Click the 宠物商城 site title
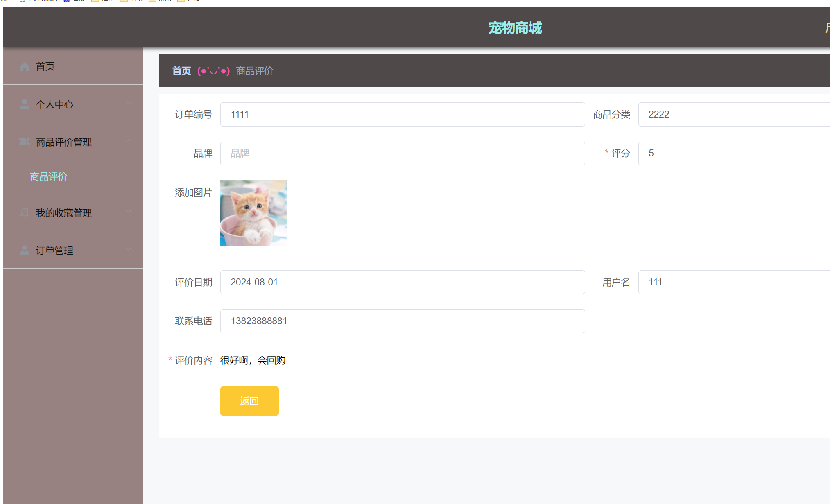The width and height of the screenshot is (830, 504). click(x=515, y=28)
